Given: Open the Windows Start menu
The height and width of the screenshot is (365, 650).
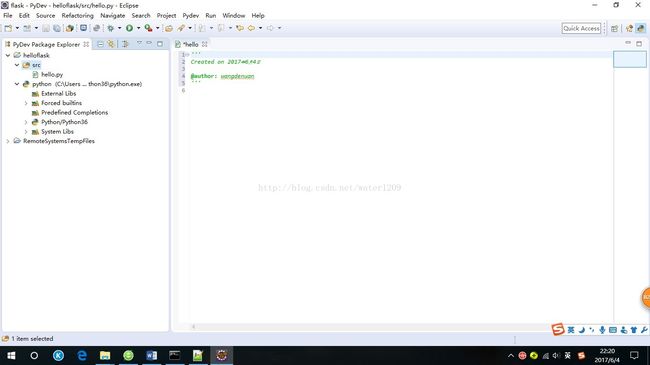Looking at the screenshot, I should tap(11, 355).
